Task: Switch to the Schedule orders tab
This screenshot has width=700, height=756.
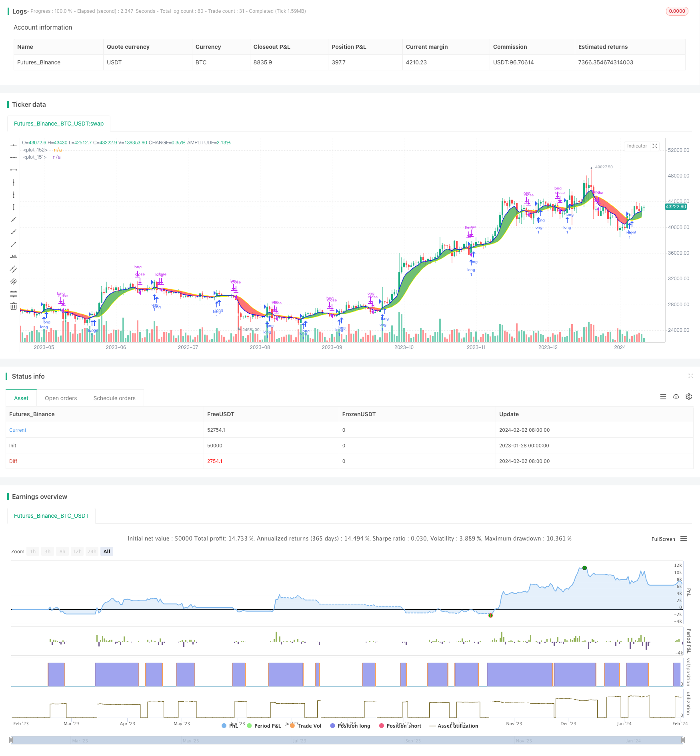Action: (x=114, y=398)
